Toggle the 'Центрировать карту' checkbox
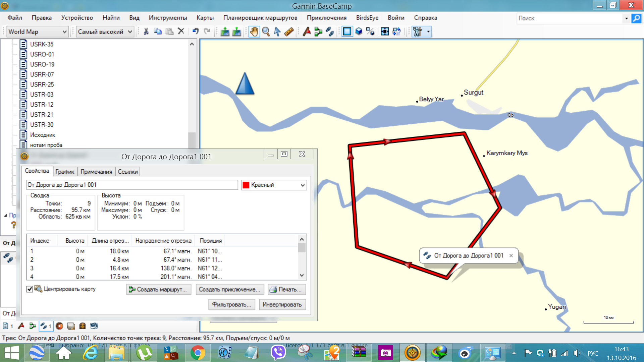 pos(30,289)
